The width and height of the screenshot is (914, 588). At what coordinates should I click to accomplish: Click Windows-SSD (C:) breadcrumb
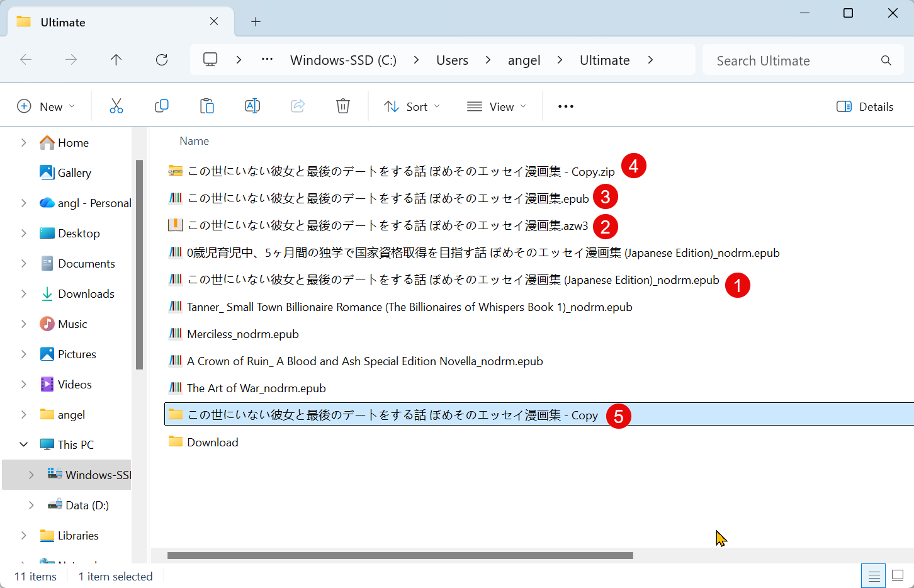click(343, 60)
